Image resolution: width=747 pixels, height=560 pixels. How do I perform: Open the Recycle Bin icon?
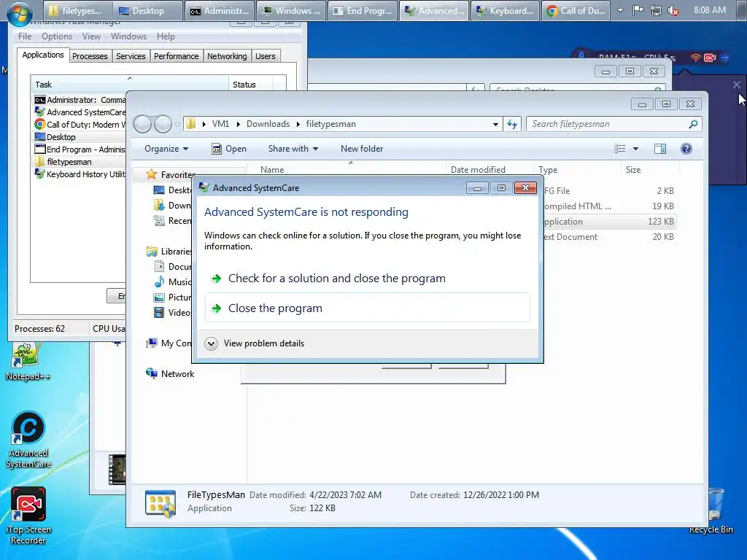click(x=713, y=511)
